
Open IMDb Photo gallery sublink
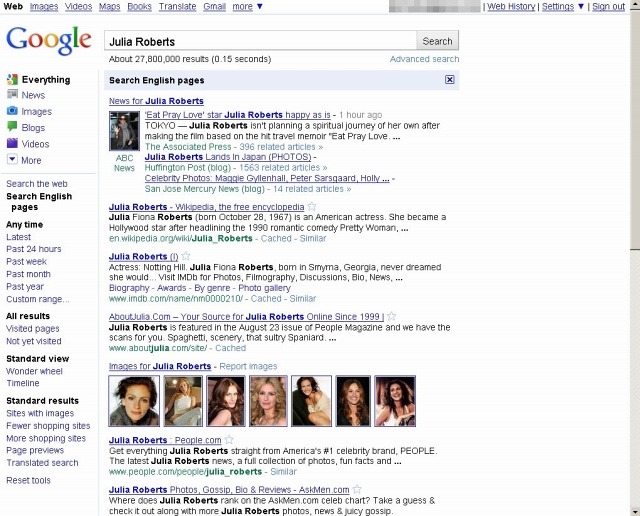(x=264, y=288)
